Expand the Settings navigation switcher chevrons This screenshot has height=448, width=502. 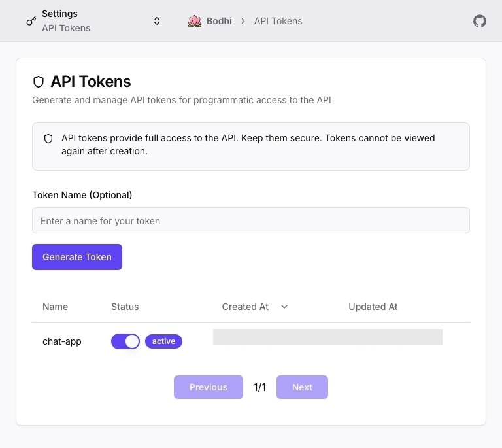pos(157,21)
